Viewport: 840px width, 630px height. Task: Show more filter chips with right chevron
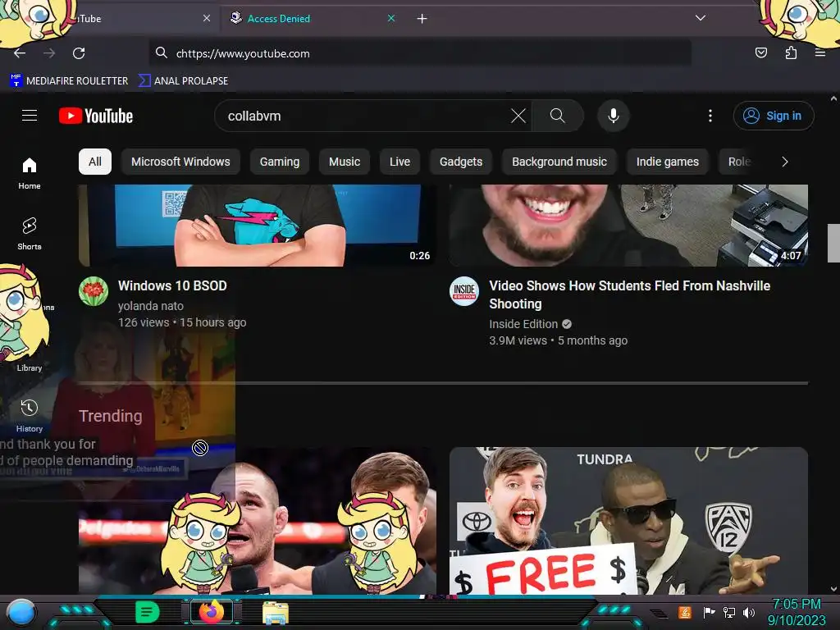[785, 162]
